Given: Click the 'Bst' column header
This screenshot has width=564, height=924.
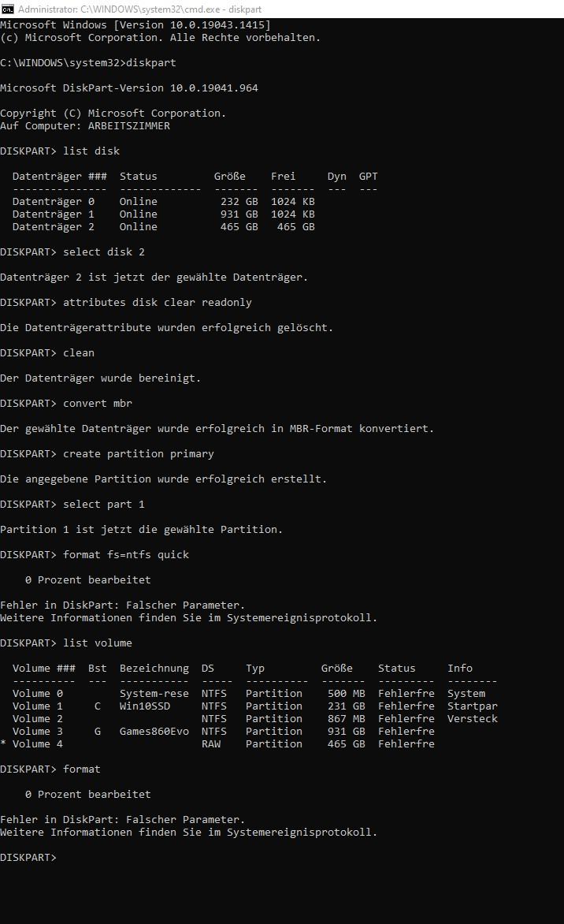Looking at the screenshot, I should pos(98,669).
